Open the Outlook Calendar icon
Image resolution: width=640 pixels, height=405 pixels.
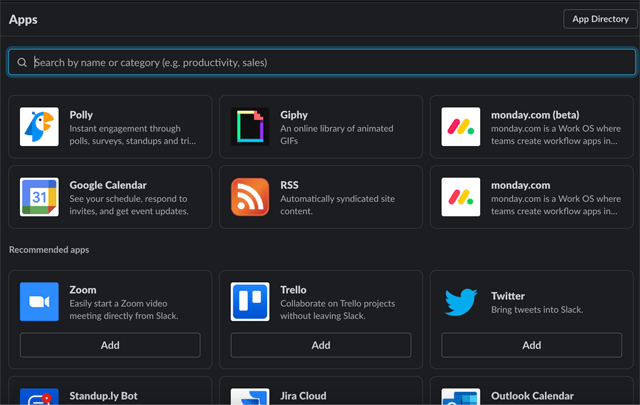(x=460, y=397)
